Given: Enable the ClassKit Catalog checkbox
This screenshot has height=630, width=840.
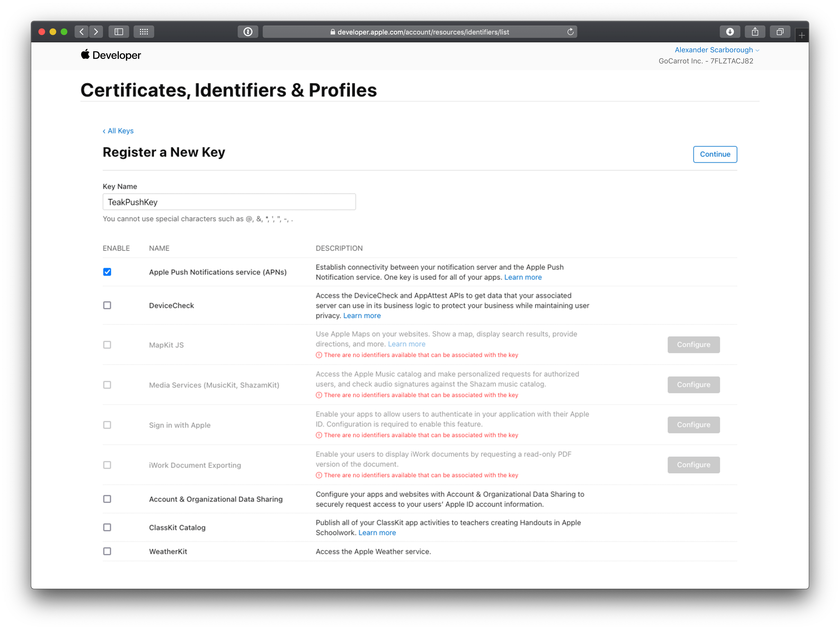Looking at the screenshot, I should [x=107, y=528].
